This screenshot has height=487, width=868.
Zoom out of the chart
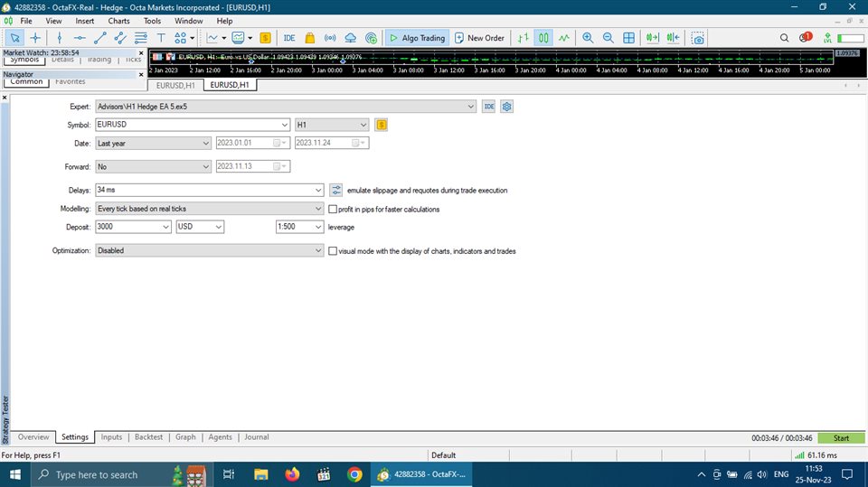tap(608, 38)
